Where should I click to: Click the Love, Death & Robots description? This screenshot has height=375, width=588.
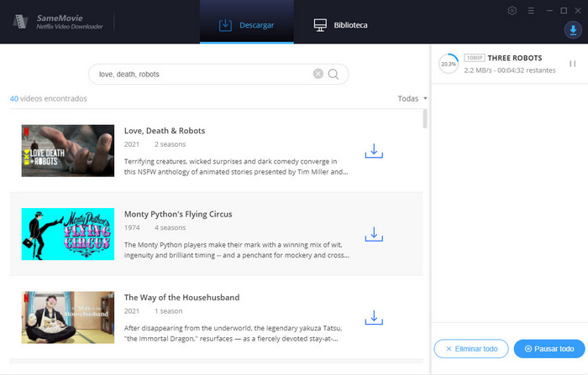click(x=236, y=166)
